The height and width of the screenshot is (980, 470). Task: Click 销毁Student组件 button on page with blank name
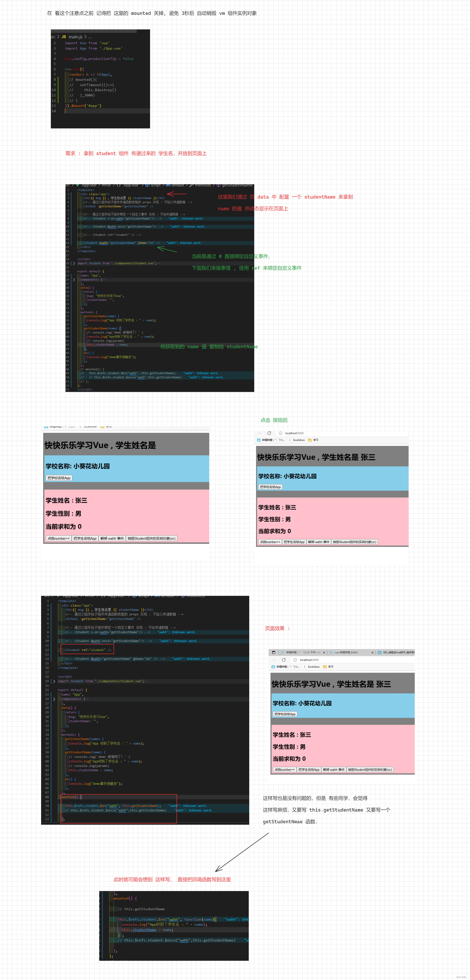pyautogui.click(x=152, y=538)
